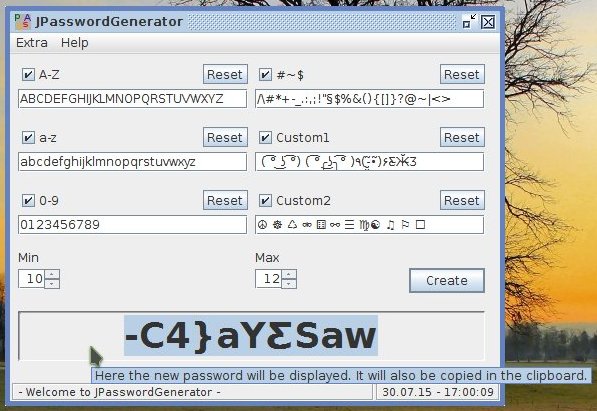This screenshot has width=597, height=411.
Task: Click the Max value field showing 12
Action: 269,279
